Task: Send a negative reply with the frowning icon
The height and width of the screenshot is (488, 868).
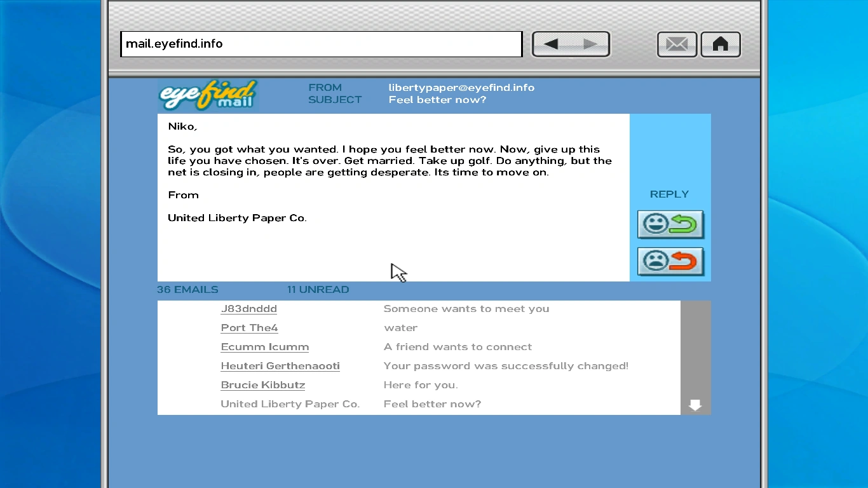Action: coord(670,261)
